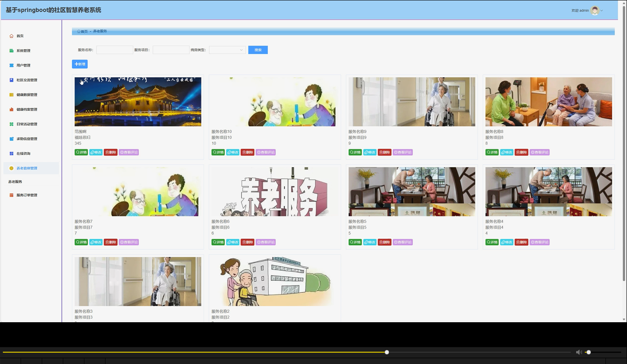Click the 用户管理 sidebar icon
Image resolution: width=627 pixels, height=364 pixels.
12,65
